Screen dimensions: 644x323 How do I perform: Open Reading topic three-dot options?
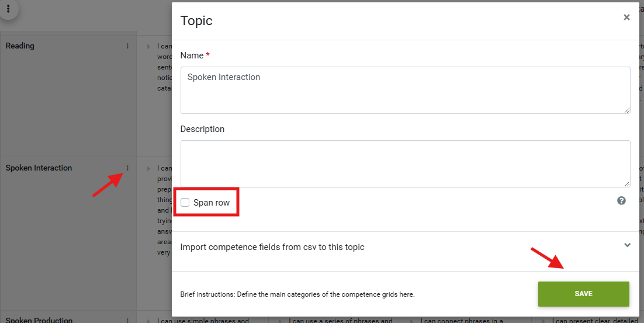(x=127, y=46)
